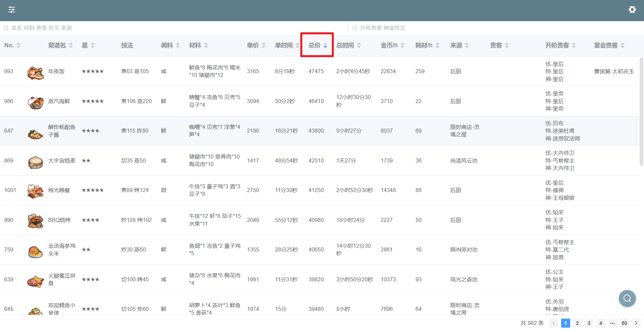Expand the 星 column filter
The width and height of the screenshot is (644, 332).
(93, 45)
